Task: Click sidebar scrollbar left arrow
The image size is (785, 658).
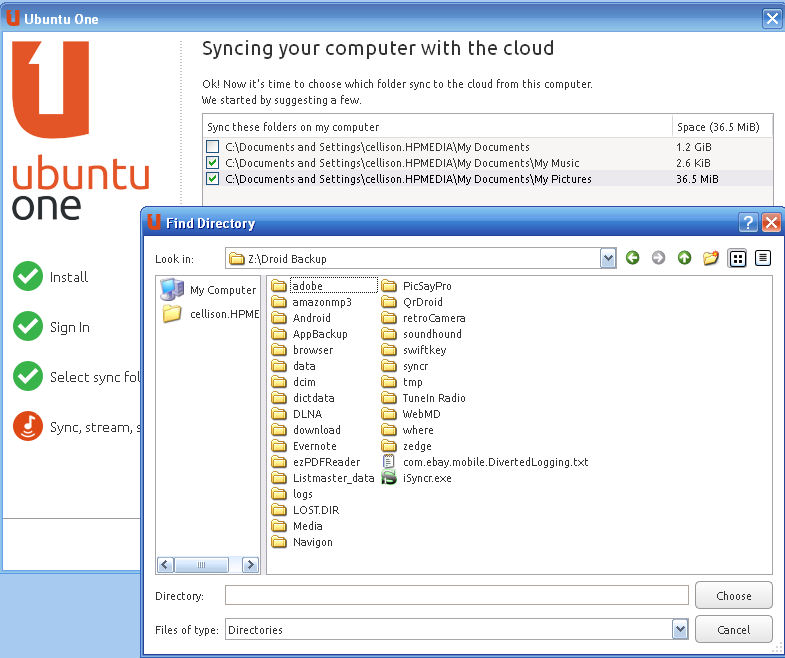Action: pos(165,565)
